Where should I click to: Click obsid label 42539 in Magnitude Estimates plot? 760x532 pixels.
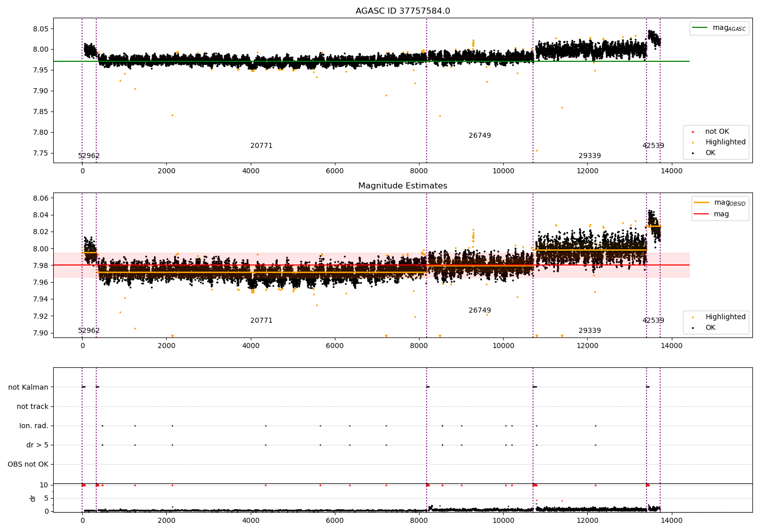(654, 321)
